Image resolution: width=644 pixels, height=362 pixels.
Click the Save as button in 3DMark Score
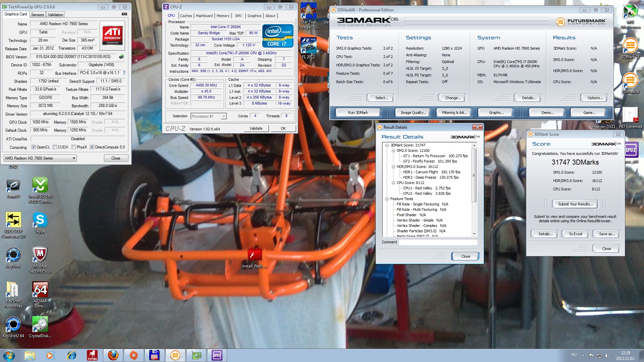tap(607, 234)
